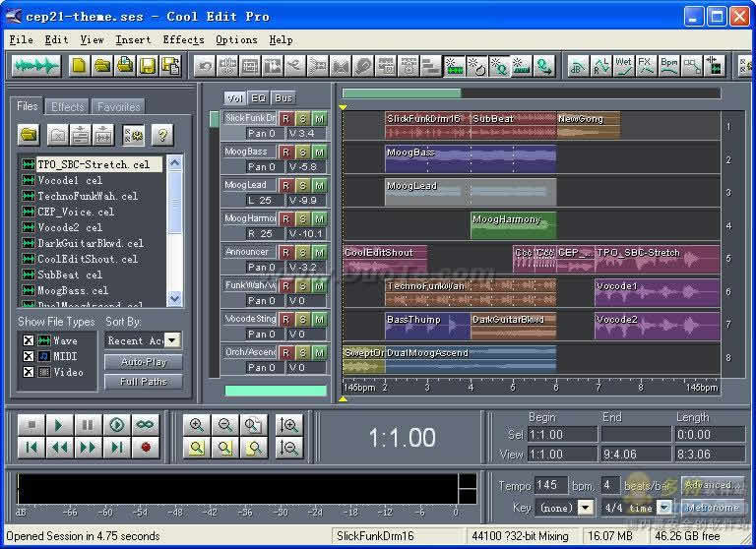This screenshot has height=549, width=756.
Task: Click the Full Paths button
Action: coord(144,382)
